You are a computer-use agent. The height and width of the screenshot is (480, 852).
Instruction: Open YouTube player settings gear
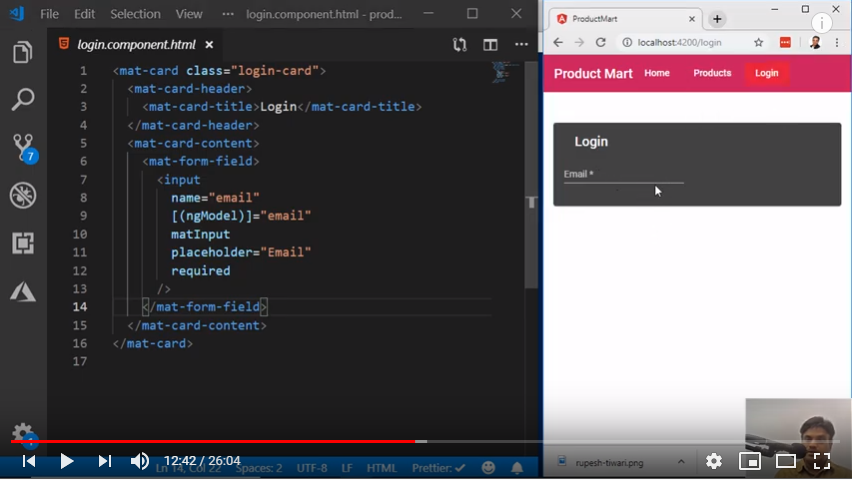(x=714, y=461)
